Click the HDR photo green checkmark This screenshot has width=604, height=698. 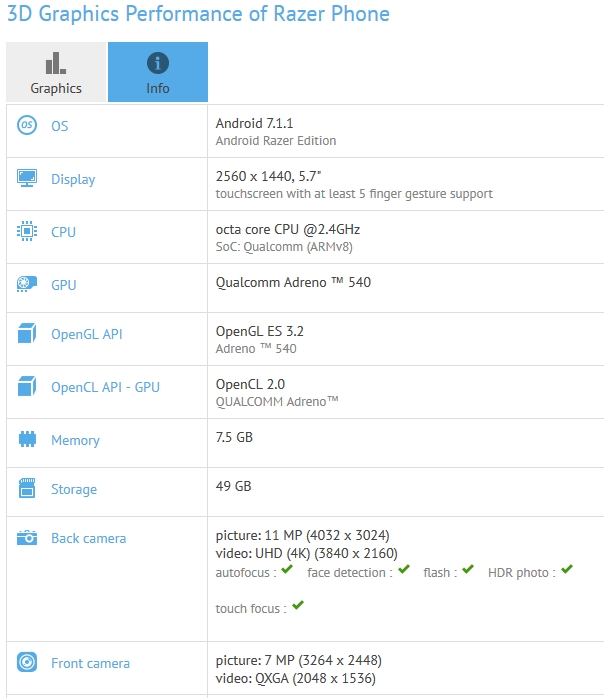click(567, 570)
